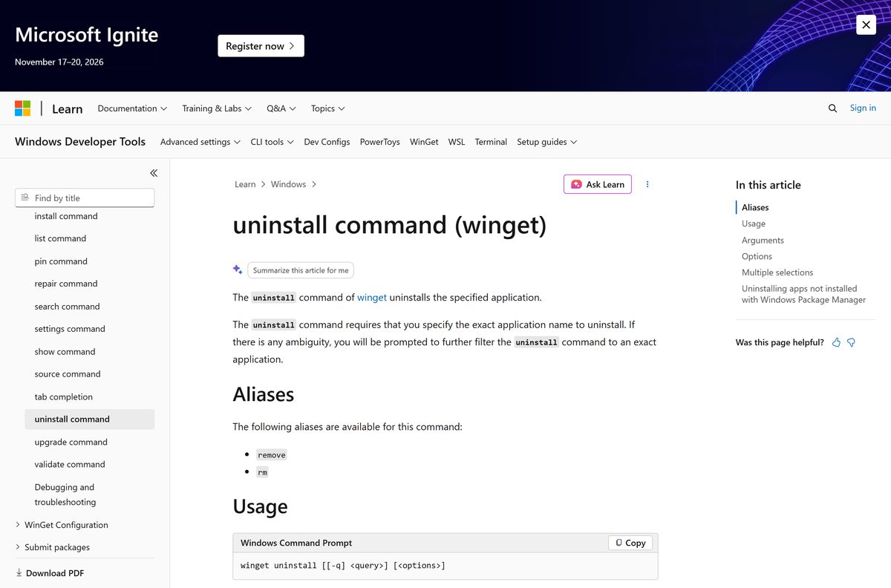Jump to Uninstalling apps not installed section

[x=803, y=294]
